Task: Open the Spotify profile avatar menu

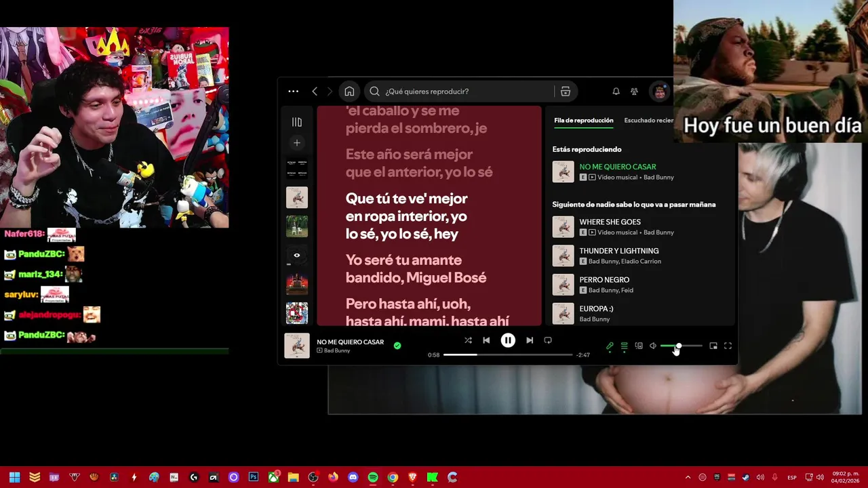Action: click(659, 91)
